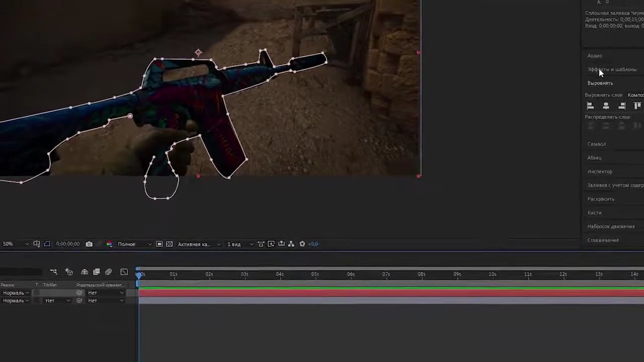Open the show channel color icon
Image resolution: width=644 pixels, height=362 pixels.
(109, 244)
